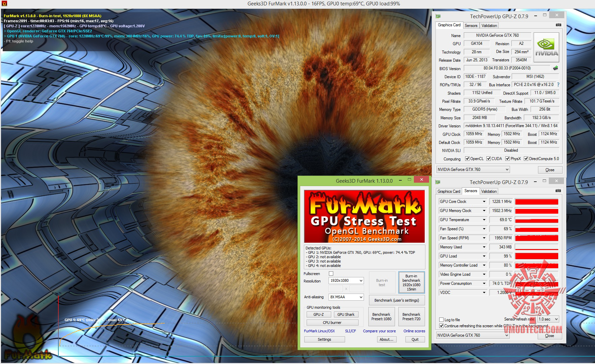This screenshot has height=364, width=595.
Task: Enable the Log to file checkbox
Action: [441, 320]
